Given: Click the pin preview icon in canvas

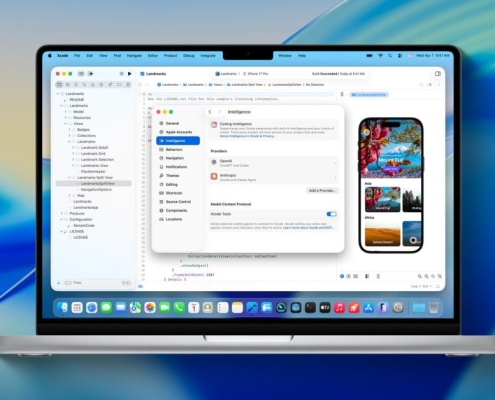Looking at the screenshot, I should click(x=342, y=95).
